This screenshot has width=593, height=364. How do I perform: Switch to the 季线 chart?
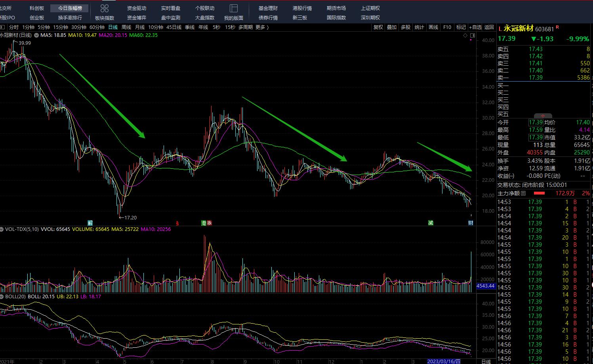(x=190, y=27)
